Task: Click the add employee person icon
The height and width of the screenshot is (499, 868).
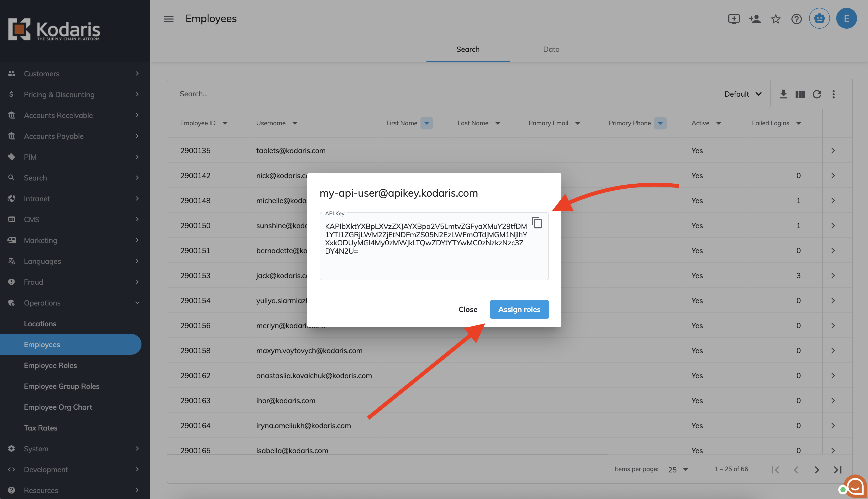Action: point(754,19)
